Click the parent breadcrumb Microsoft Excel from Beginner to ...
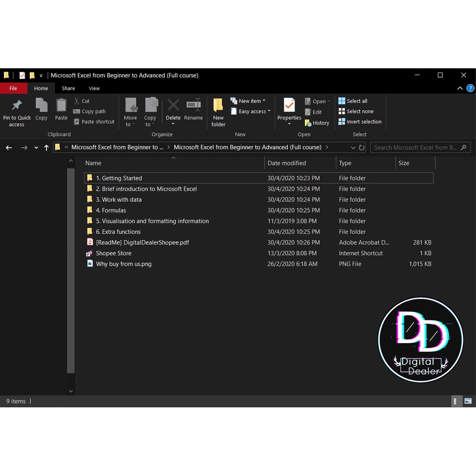The image size is (476, 476). (117, 147)
